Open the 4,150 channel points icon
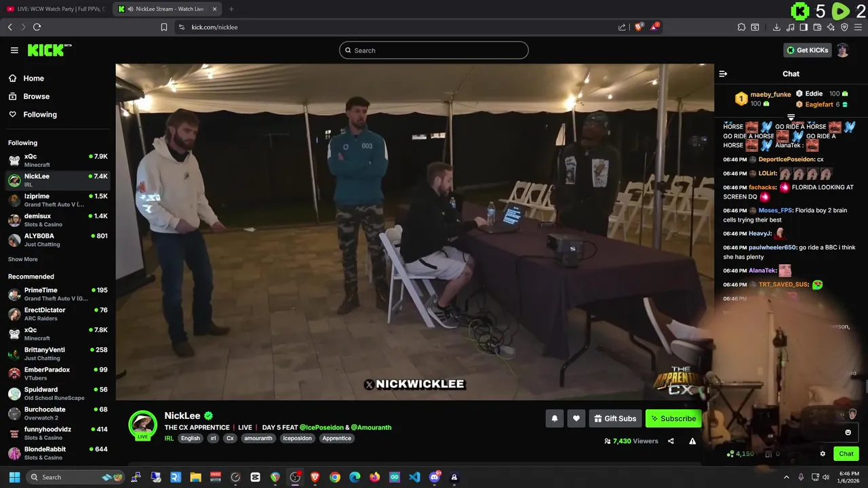 (730, 454)
